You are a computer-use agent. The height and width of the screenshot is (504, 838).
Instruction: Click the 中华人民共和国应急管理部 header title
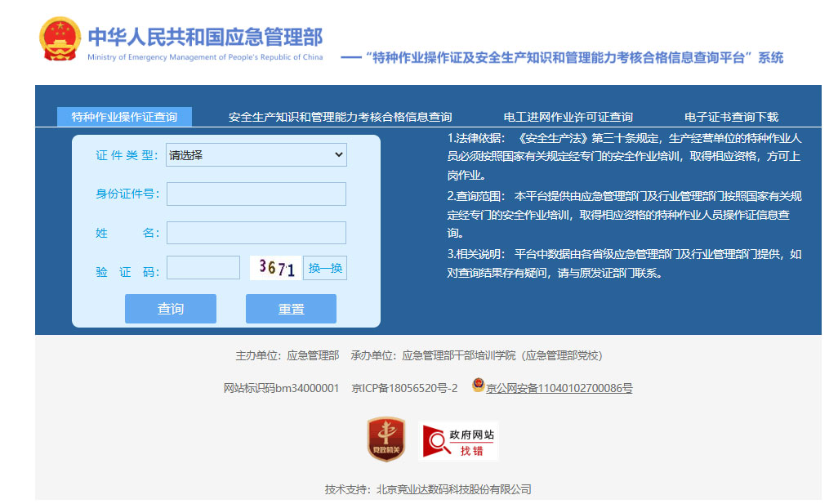[x=205, y=37]
